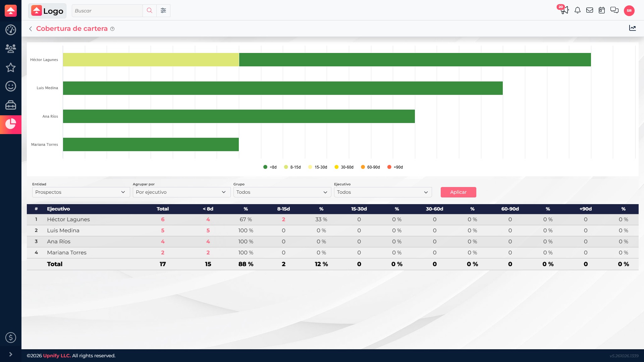Open the search filter sliders icon

pyautogui.click(x=163, y=11)
